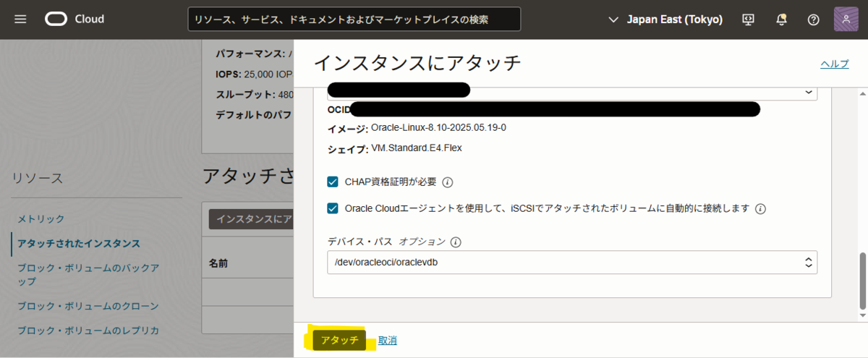Show info icon for Oracle Cloudエージェント option

point(760,209)
